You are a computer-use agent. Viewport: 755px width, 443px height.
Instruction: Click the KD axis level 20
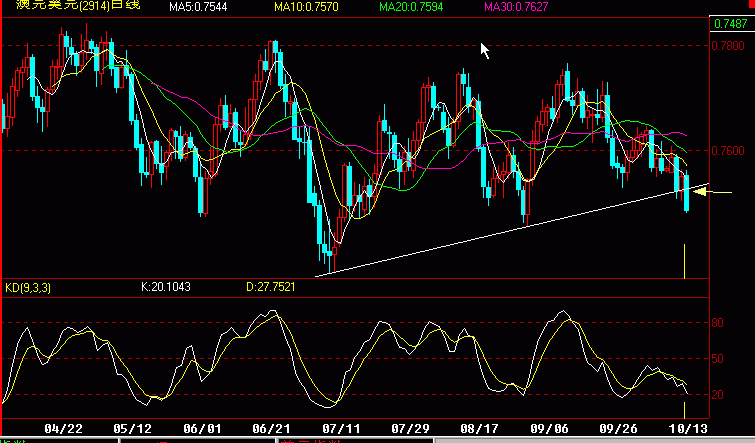[x=717, y=395]
